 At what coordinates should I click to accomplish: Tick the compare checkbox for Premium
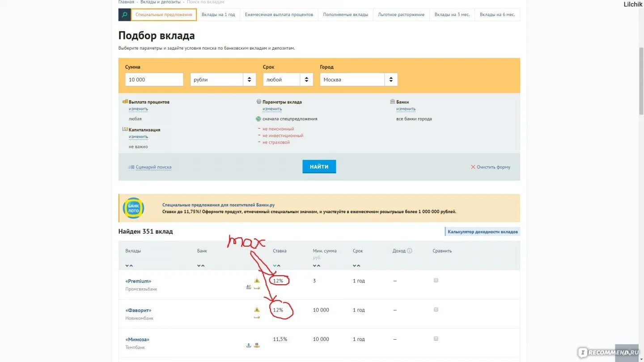coord(436,280)
